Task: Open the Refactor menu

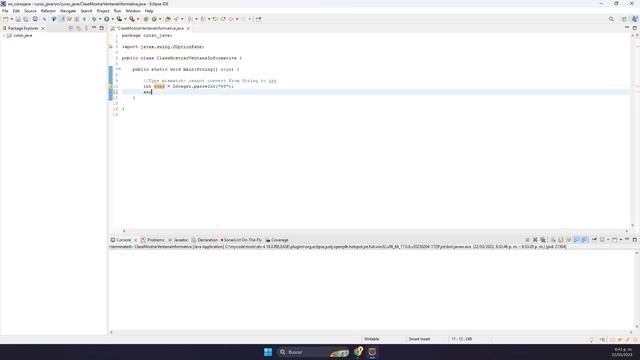Action: [48, 11]
